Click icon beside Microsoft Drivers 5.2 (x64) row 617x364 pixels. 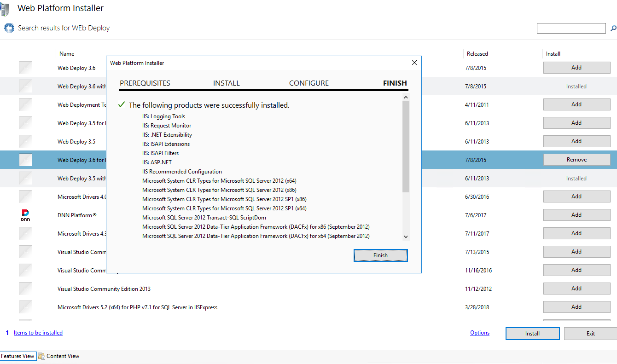25,307
